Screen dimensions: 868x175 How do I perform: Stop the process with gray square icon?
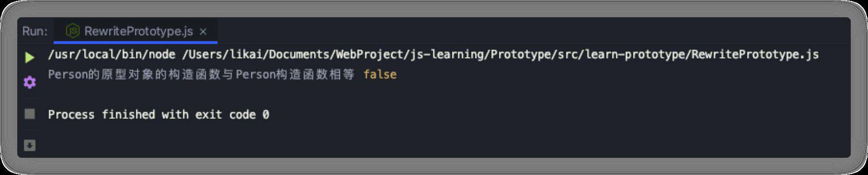point(30,114)
